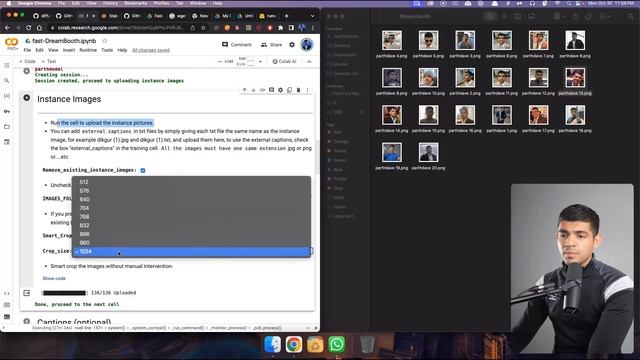Viewport: 640px width, 360px height.
Task: Click the Comment button
Action: (237, 44)
